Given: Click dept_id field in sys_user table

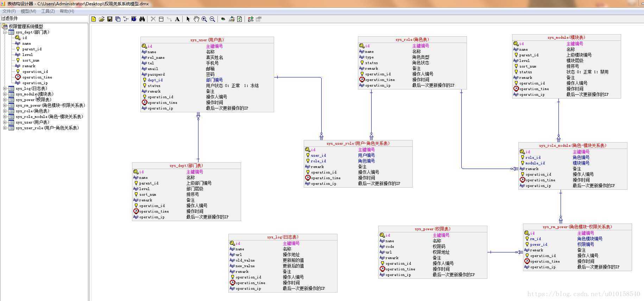Looking at the screenshot, I should (x=155, y=80).
